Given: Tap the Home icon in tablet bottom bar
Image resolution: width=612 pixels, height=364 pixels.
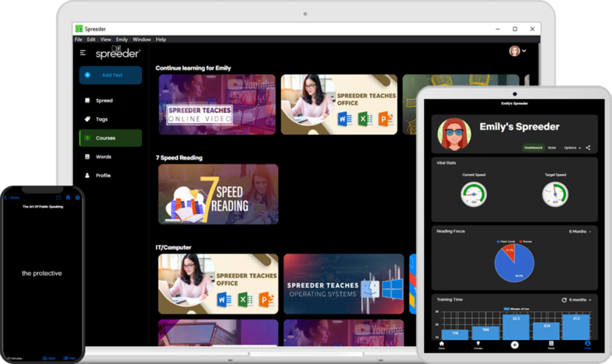Looking at the screenshot, I should [441, 343].
